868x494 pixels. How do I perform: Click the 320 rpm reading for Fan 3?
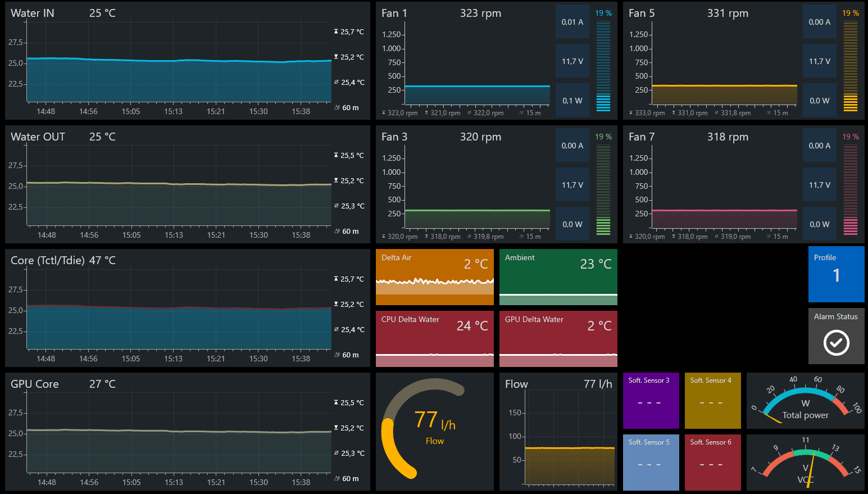click(x=480, y=137)
